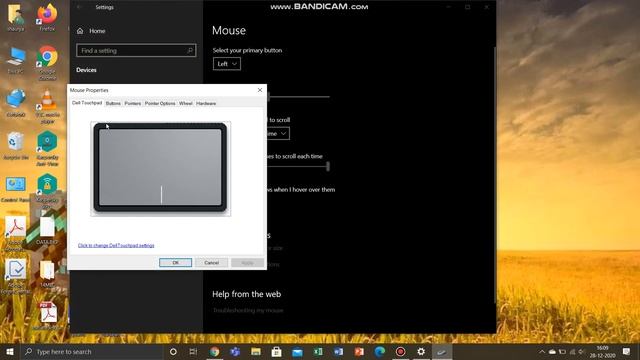Open the blue globe network desktop icon
The image size is (640, 360).
[x=16, y=103]
